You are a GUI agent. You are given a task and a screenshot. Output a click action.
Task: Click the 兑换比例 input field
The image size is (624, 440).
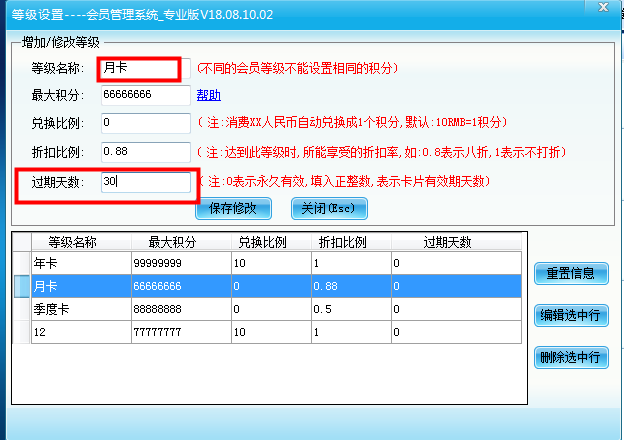coord(144,123)
